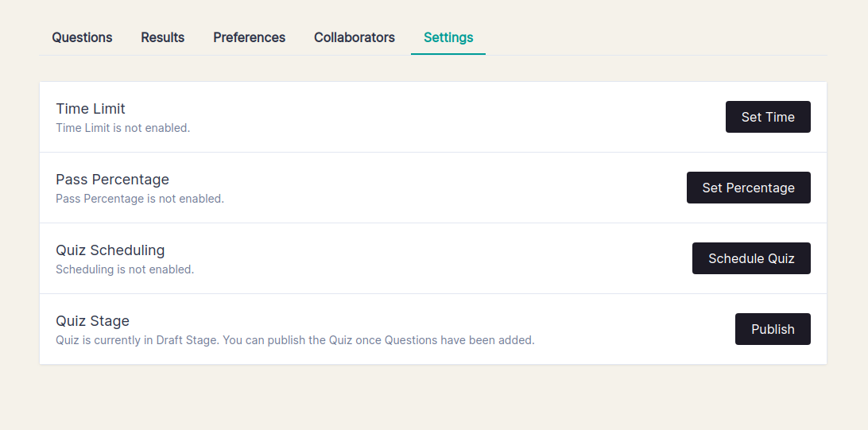Switch to the Results tab
The image size is (868, 430).
(162, 37)
